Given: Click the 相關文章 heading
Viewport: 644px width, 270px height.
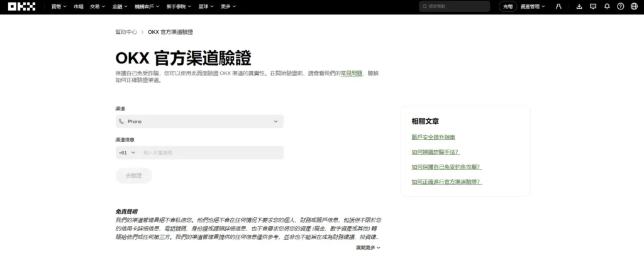Looking at the screenshot, I should click(x=425, y=121).
